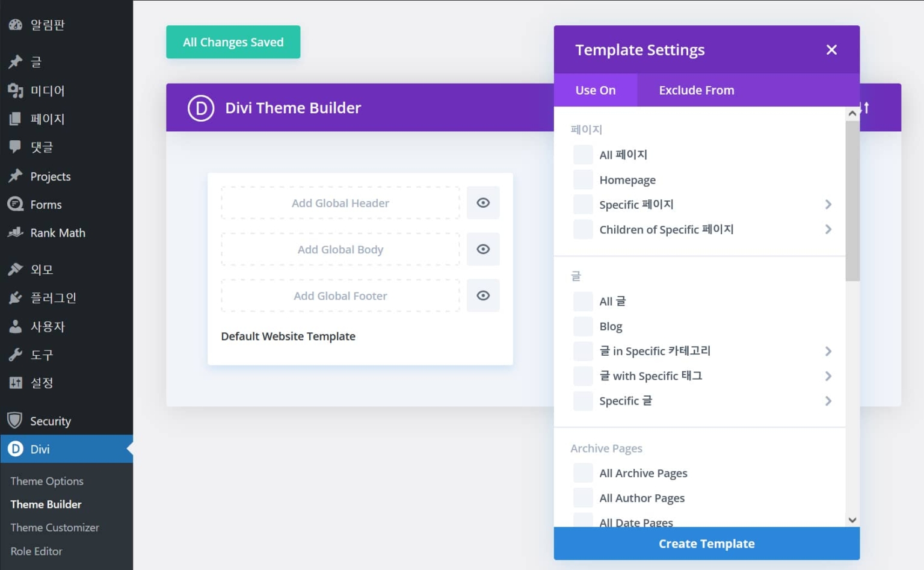Click the Template Settings panel title
The width and height of the screenshot is (924, 570).
(640, 50)
